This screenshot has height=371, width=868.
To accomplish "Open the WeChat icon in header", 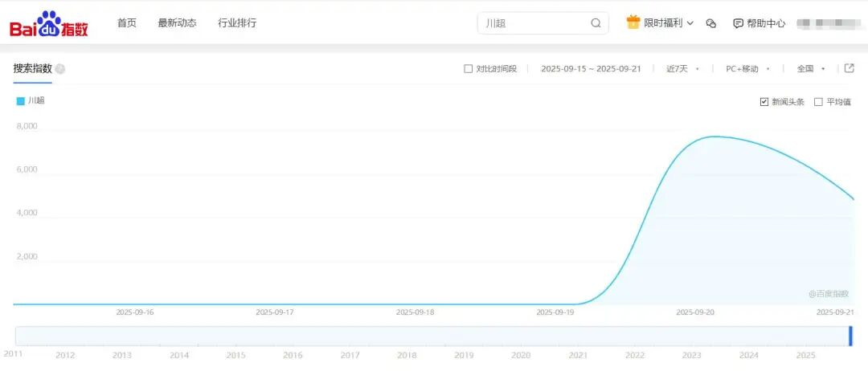I will pyautogui.click(x=710, y=23).
